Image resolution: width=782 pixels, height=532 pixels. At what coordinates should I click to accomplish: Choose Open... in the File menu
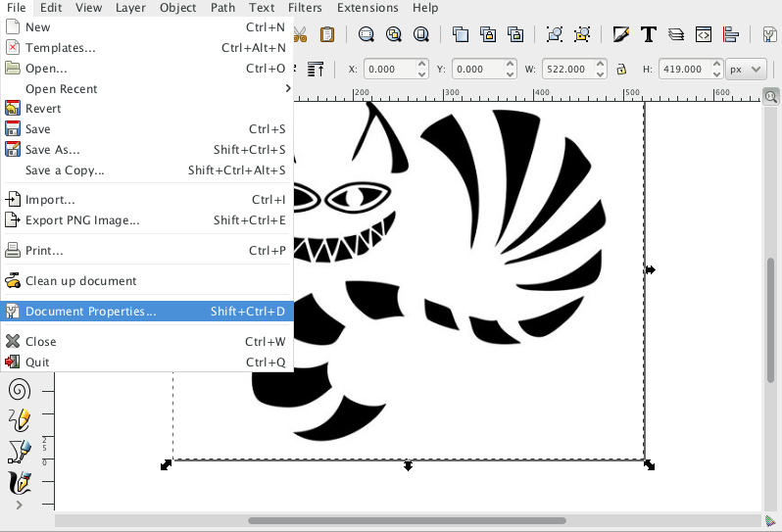click(x=147, y=68)
